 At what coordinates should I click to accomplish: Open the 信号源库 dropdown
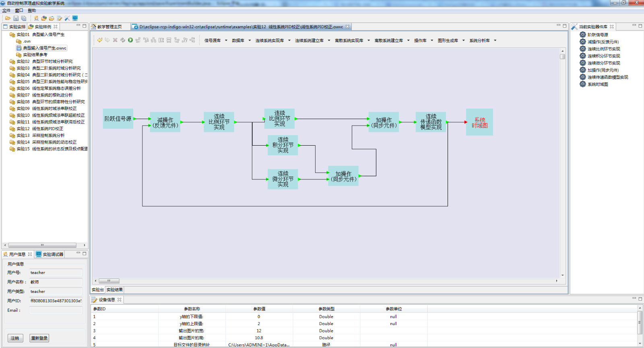point(215,41)
